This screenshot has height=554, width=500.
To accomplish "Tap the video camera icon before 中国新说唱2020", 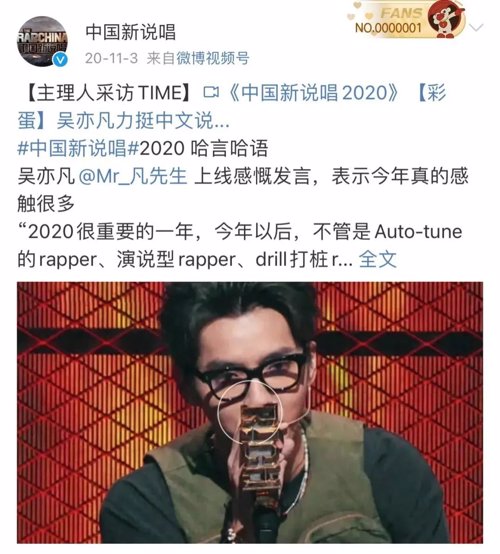I will click(x=211, y=93).
